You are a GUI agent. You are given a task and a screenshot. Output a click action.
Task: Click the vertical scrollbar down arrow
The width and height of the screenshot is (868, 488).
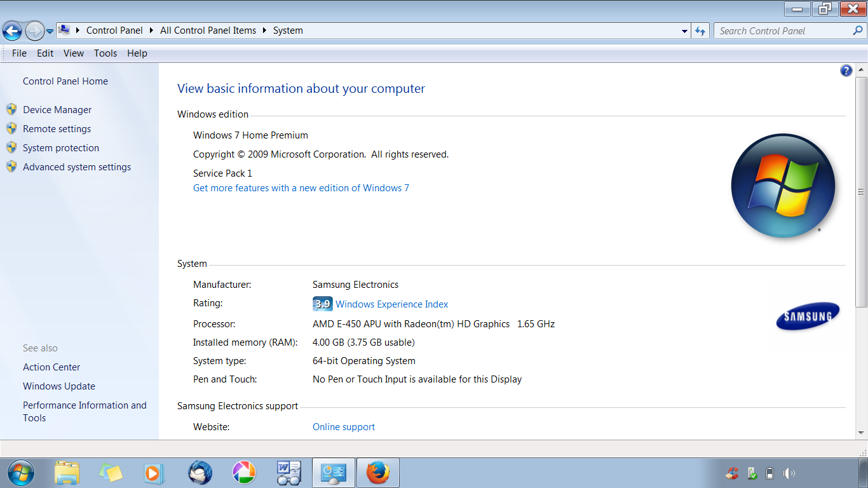(861, 433)
